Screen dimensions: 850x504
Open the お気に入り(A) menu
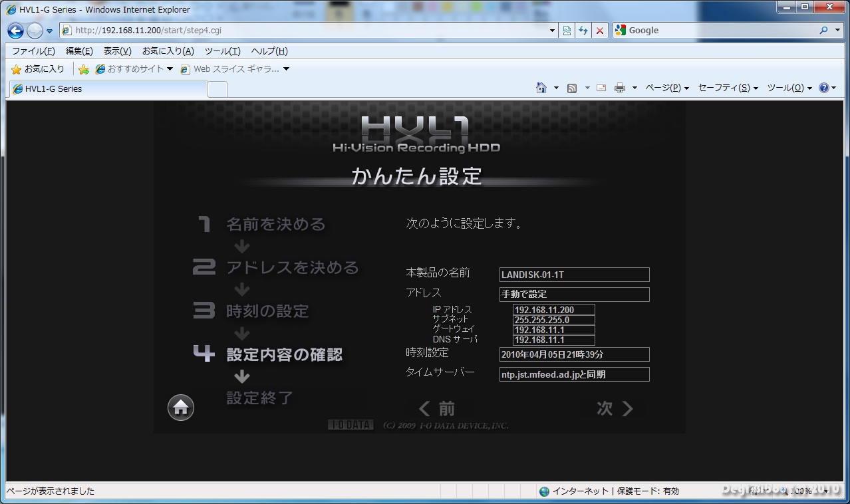[168, 51]
